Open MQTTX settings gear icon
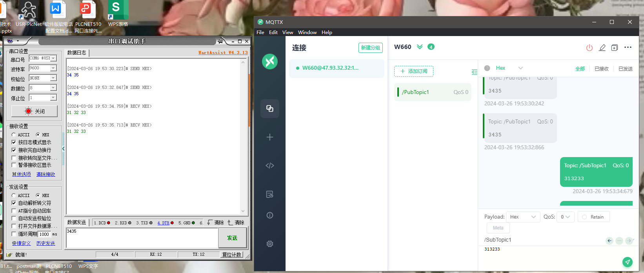The width and height of the screenshot is (644, 273). pyautogui.click(x=270, y=244)
